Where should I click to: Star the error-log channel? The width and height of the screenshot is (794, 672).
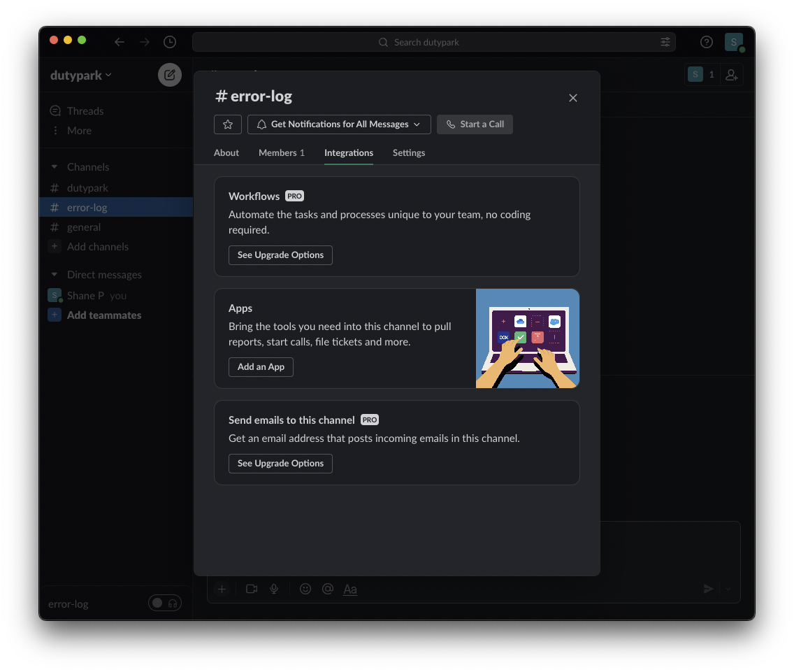coord(227,124)
